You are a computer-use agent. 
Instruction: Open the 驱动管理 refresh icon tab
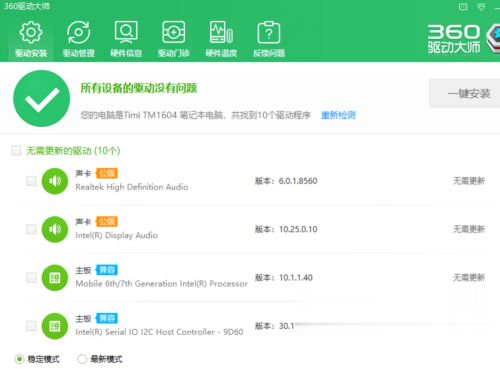point(79,38)
